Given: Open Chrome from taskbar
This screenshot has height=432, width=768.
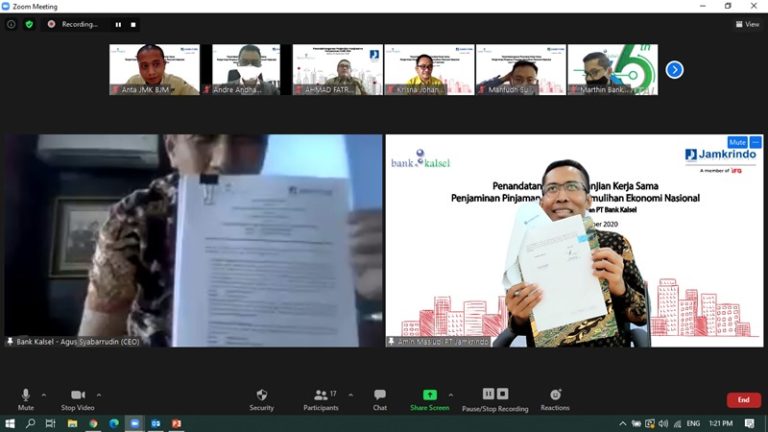Looking at the screenshot, I should [x=93, y=424].
